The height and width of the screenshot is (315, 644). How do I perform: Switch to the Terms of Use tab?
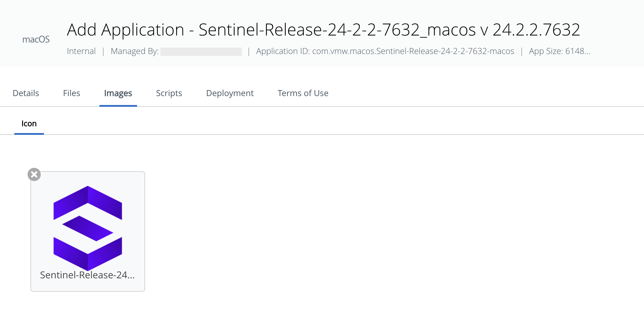[303, 93]
